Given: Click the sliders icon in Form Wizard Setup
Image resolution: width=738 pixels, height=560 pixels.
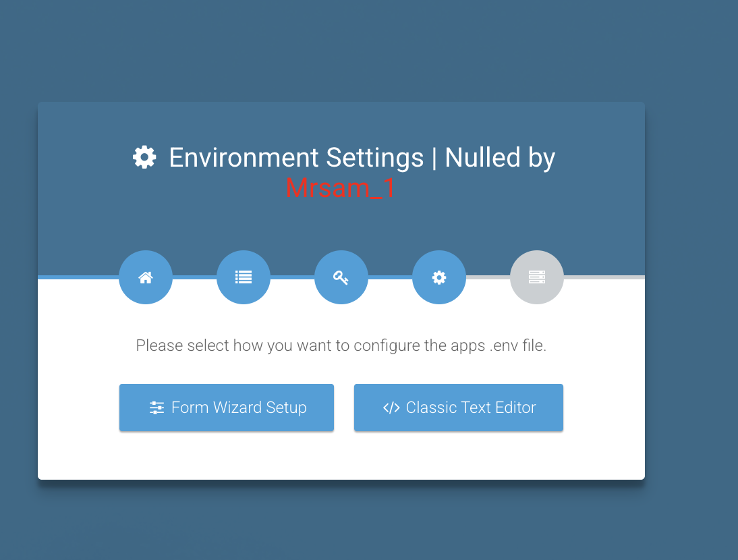Looking at the screenshot, I should [157, 408].
